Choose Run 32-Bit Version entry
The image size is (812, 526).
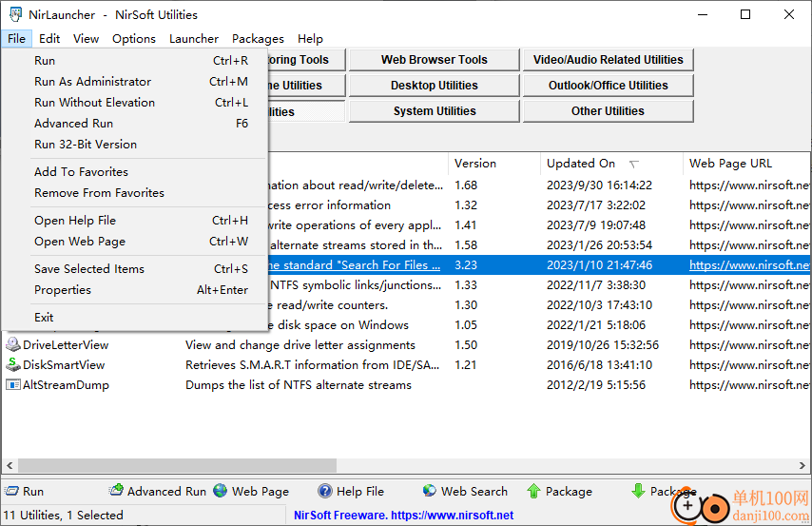(135, 144)
